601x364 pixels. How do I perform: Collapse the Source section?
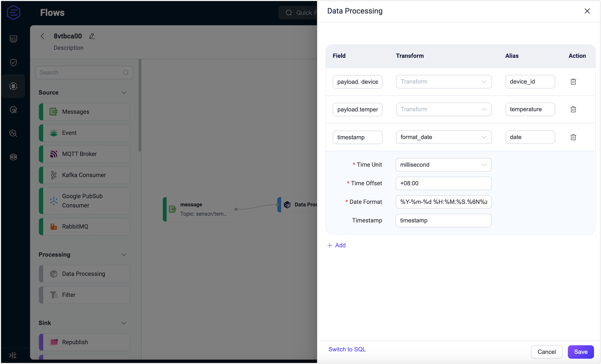coord(124,92)
